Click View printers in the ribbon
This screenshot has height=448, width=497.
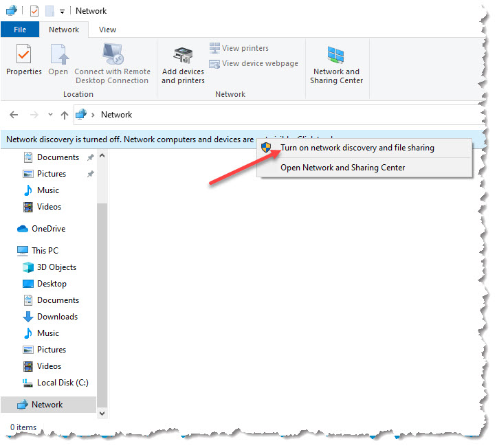tap(239, 48)
